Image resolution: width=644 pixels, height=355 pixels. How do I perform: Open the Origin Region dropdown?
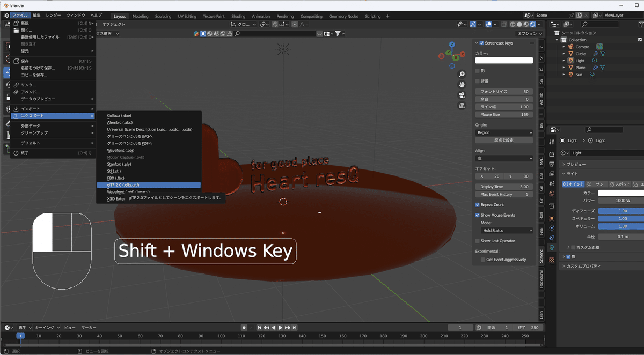tap(504, 132)
